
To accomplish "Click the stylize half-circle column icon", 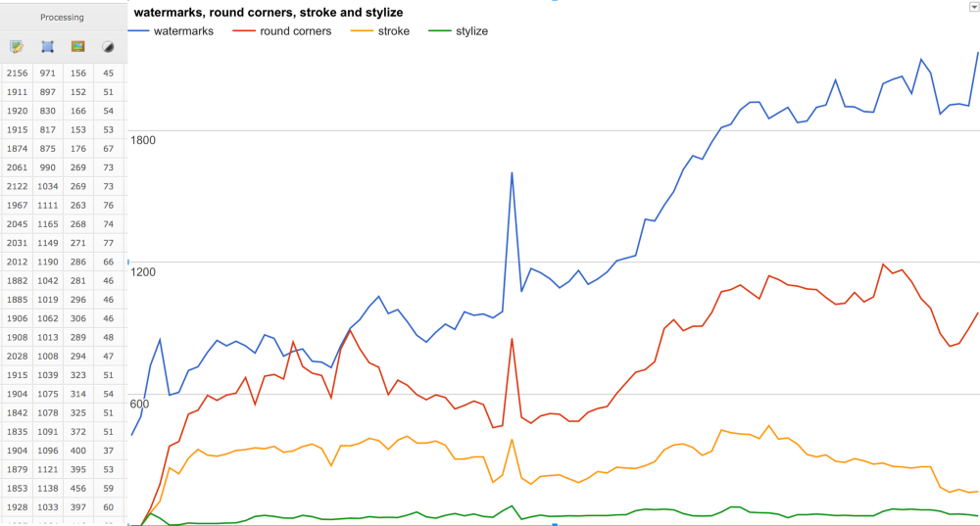I will 108,47.
